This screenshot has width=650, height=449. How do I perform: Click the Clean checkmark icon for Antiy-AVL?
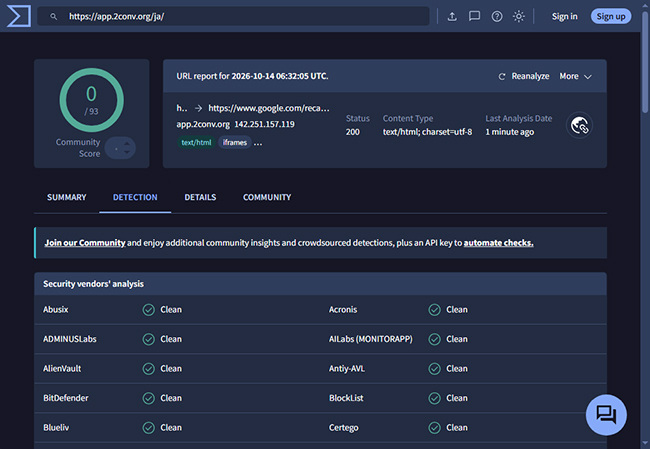tap(434, 369)
